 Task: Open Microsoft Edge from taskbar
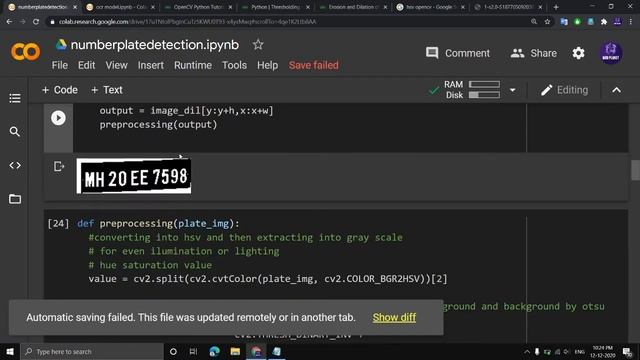coord(214,351)
